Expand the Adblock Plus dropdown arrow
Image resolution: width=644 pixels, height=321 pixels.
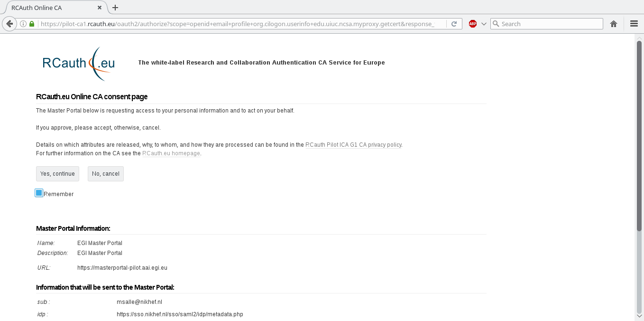tap(484, 24)
